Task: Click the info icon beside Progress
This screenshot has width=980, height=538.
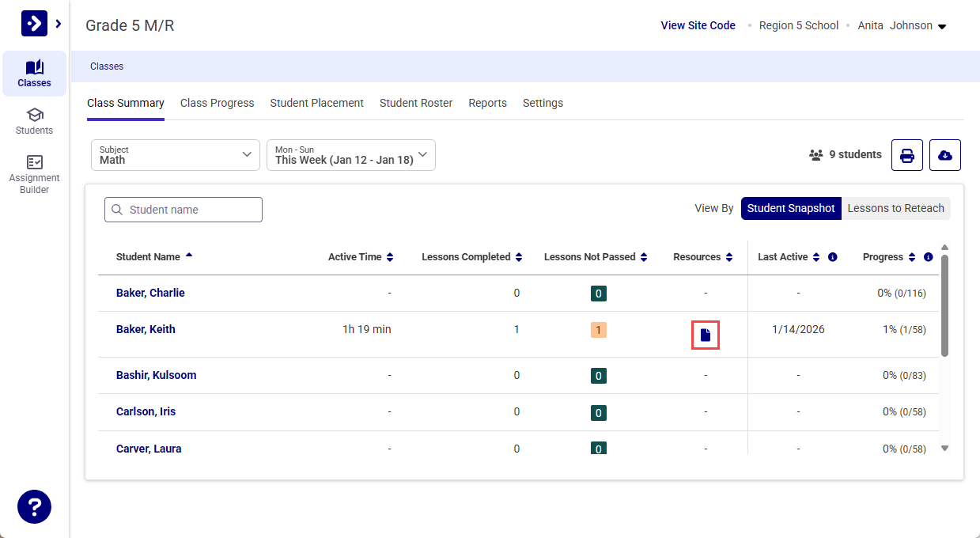Action: (x=928, y=257)
